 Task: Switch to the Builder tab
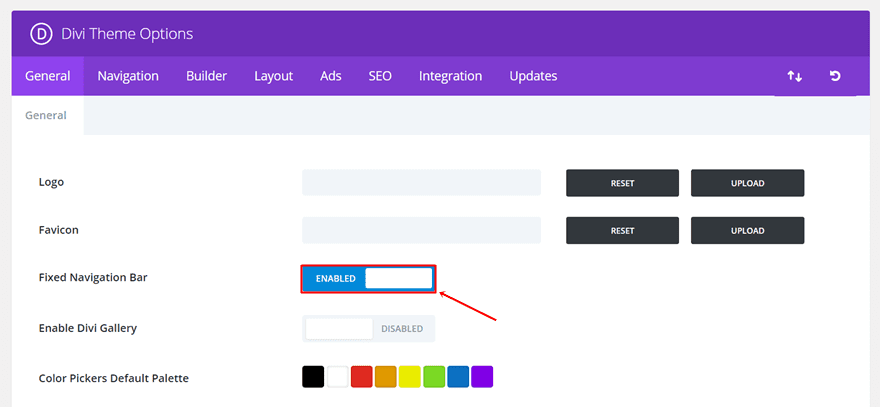coord(206,76)
